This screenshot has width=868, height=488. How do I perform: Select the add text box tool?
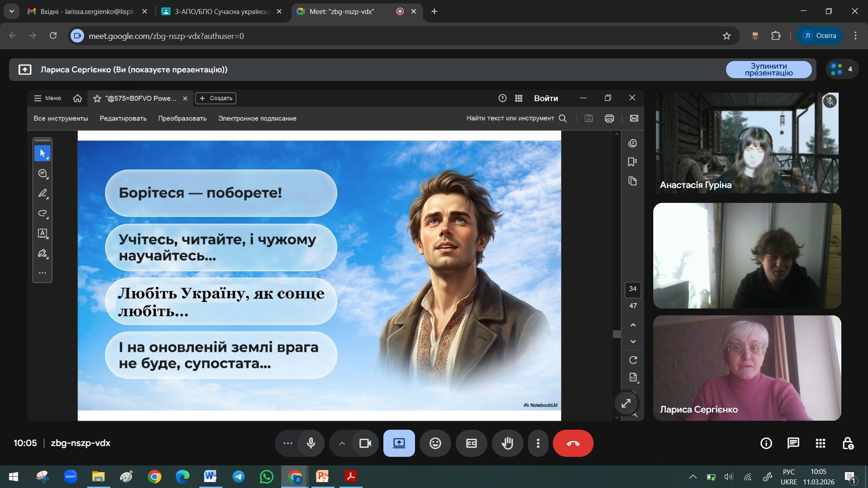click(42, 233)
